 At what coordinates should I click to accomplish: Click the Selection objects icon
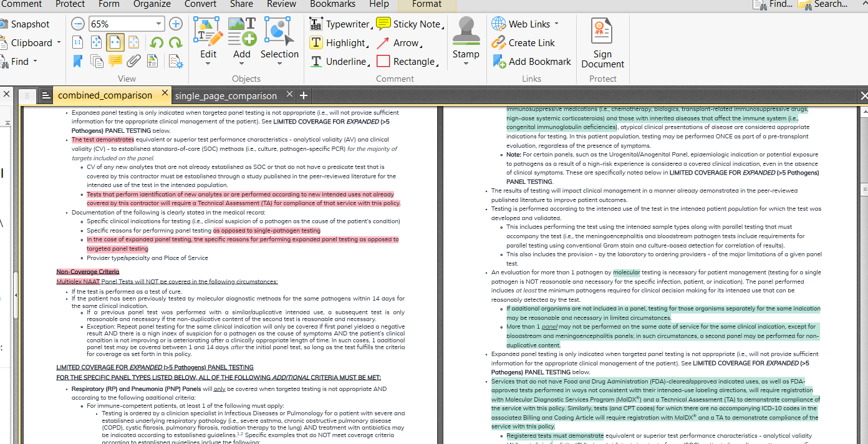click(x=279, y=32)
